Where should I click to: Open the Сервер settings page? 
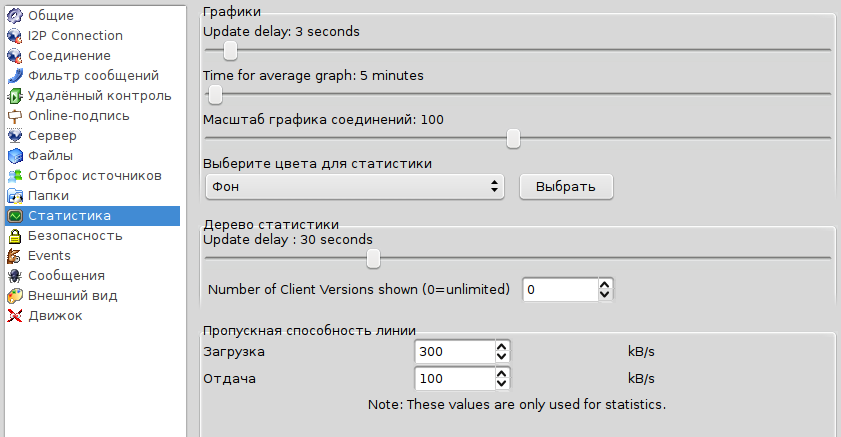click(x=92, y=136)
